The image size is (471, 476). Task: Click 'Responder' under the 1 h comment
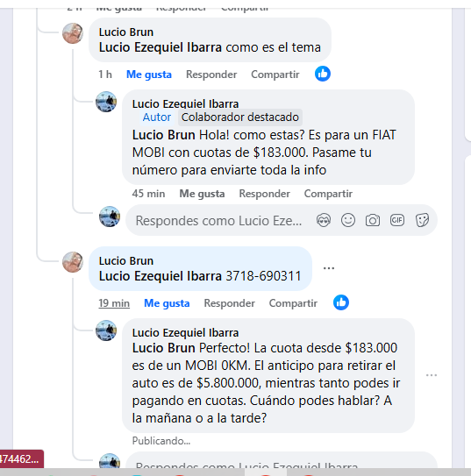click(x=211, y=75)
